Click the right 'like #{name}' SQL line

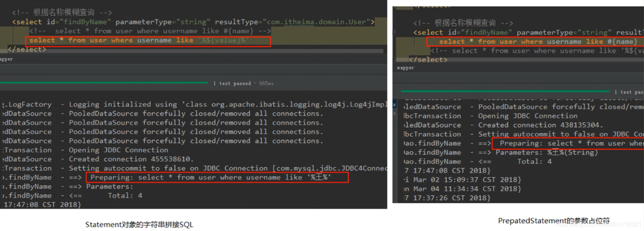pyautogui.click(x=538, y=42)
